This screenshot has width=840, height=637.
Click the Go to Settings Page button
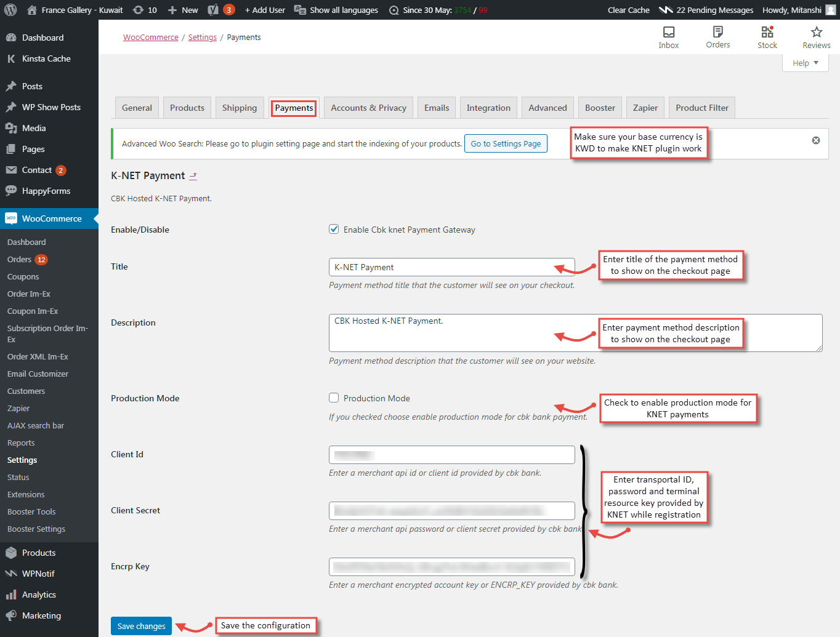coord(506,143)
